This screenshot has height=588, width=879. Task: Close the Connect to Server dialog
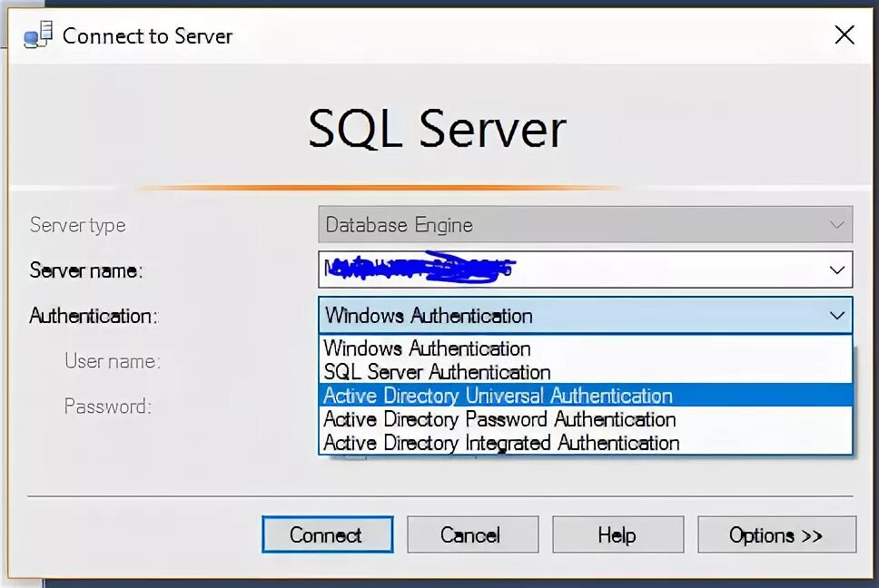click(844, 34)
